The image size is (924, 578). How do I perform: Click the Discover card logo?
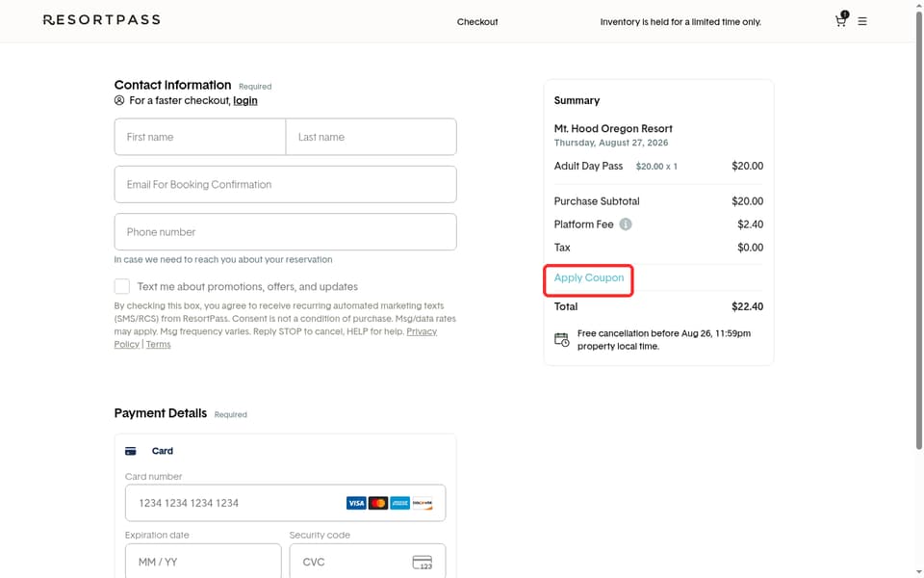coord(422,503)
